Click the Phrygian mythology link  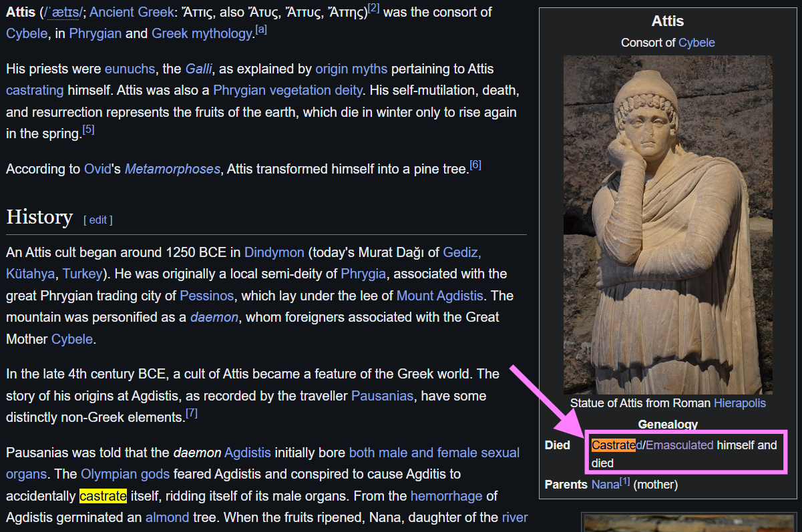95,33
